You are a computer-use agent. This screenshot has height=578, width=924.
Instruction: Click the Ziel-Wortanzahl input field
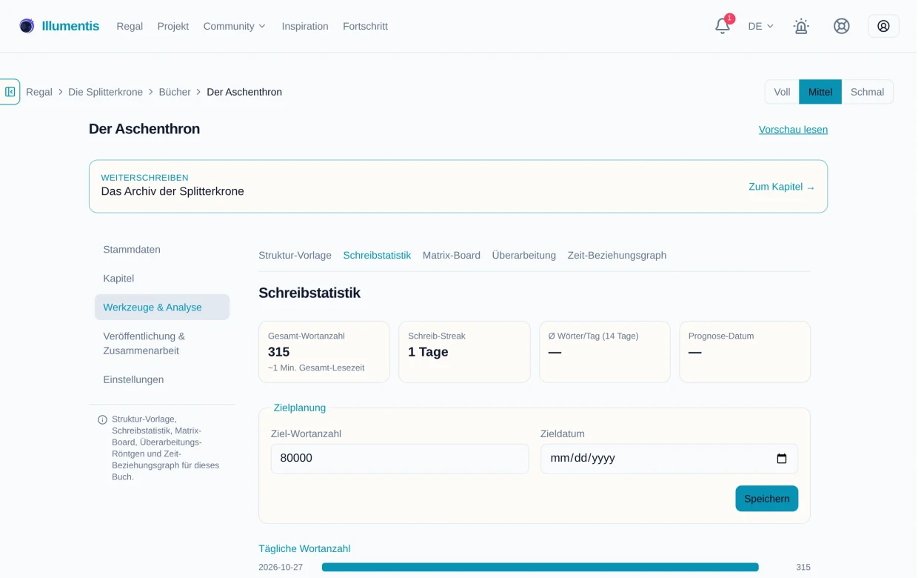[x=400, y=459]
